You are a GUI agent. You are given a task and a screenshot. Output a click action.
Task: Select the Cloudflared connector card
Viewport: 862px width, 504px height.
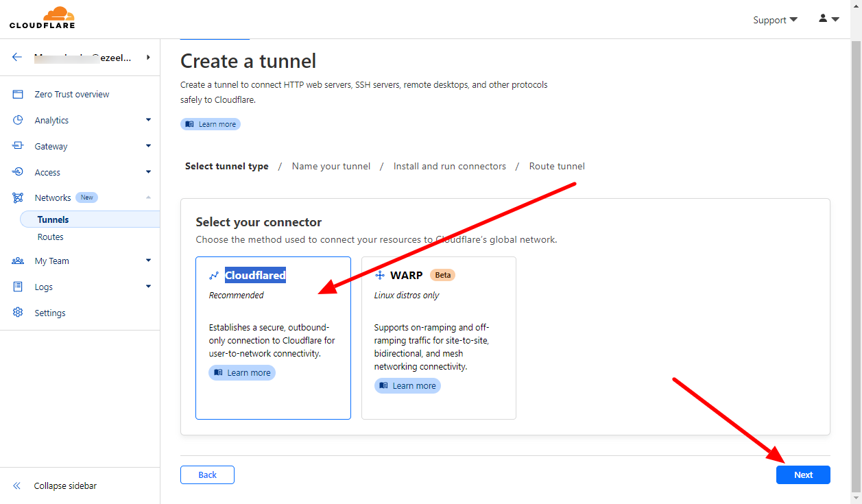273,337
